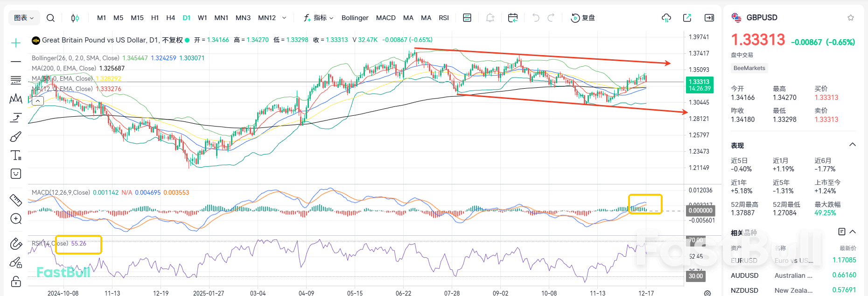
Task: Click the Bollinger indicator shortcut
Action: coord(355,18)
